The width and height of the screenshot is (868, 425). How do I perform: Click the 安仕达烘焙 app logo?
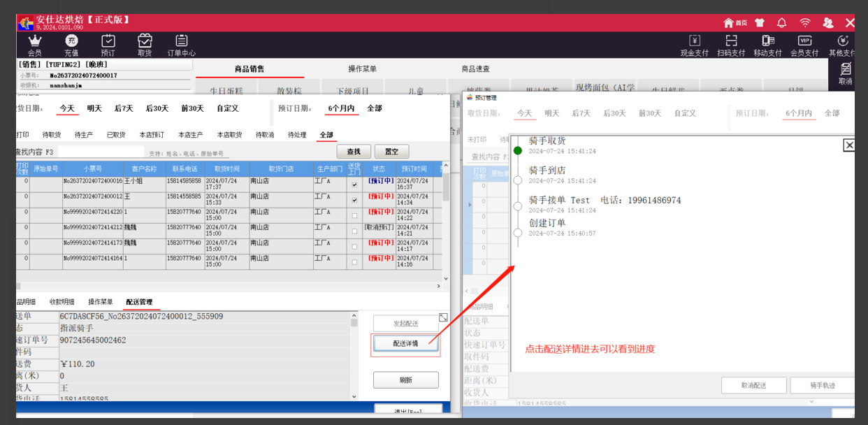point(25,22)
